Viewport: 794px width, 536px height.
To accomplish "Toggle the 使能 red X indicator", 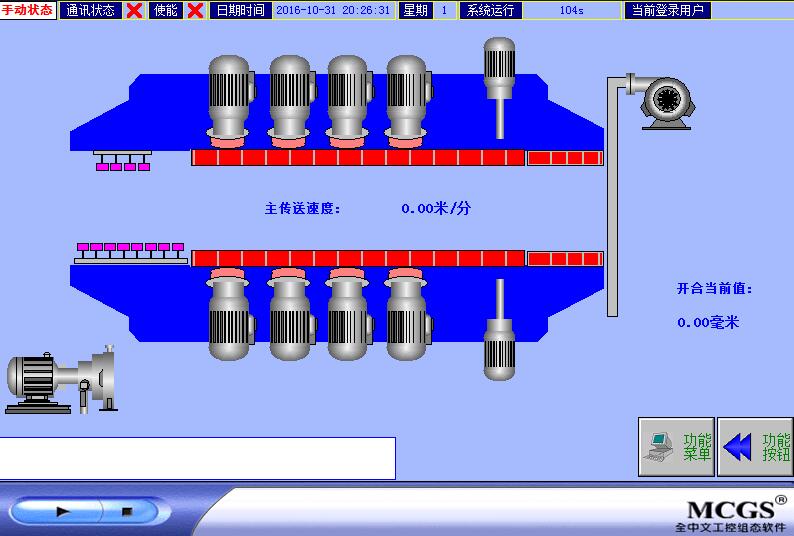I will click(x=196, y=10).
